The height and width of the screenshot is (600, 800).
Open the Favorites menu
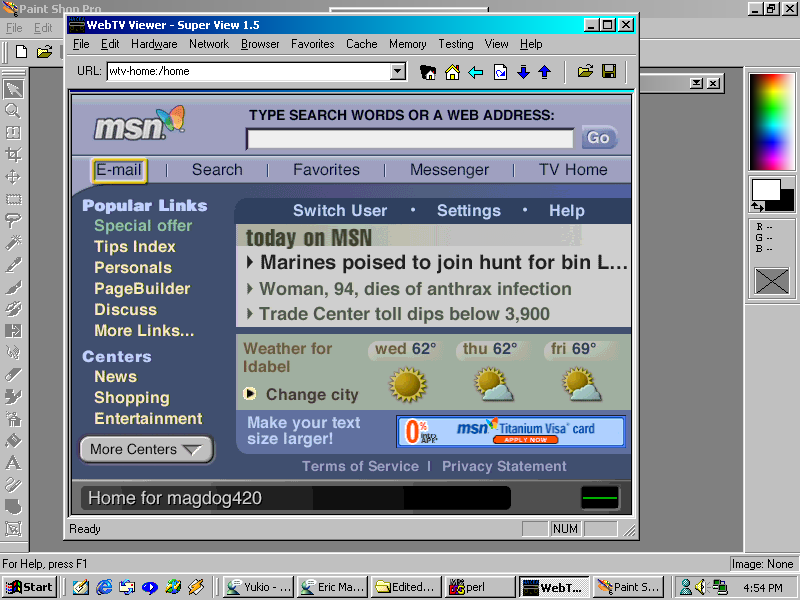tap(312, 44)
